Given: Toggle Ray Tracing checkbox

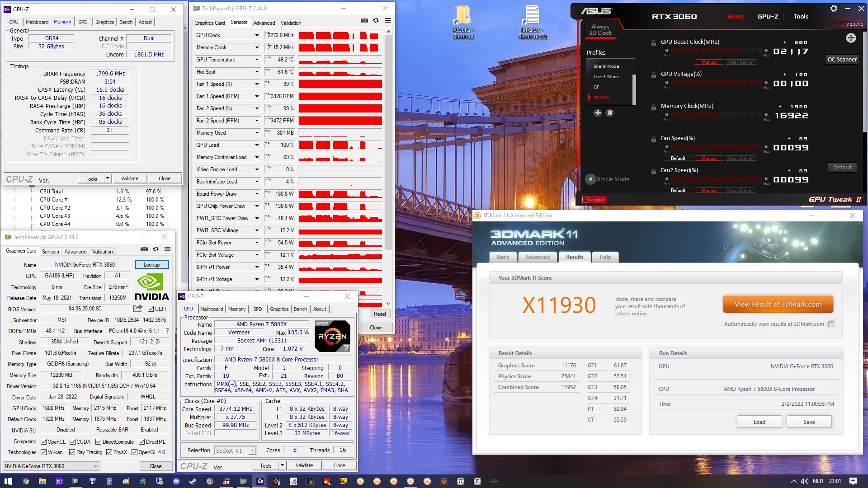Looking at the screenshot, I should coord(72,452).
